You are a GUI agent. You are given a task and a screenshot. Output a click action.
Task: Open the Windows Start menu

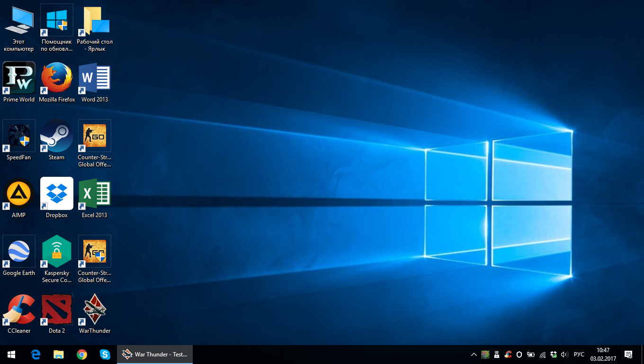click(11, 355)
